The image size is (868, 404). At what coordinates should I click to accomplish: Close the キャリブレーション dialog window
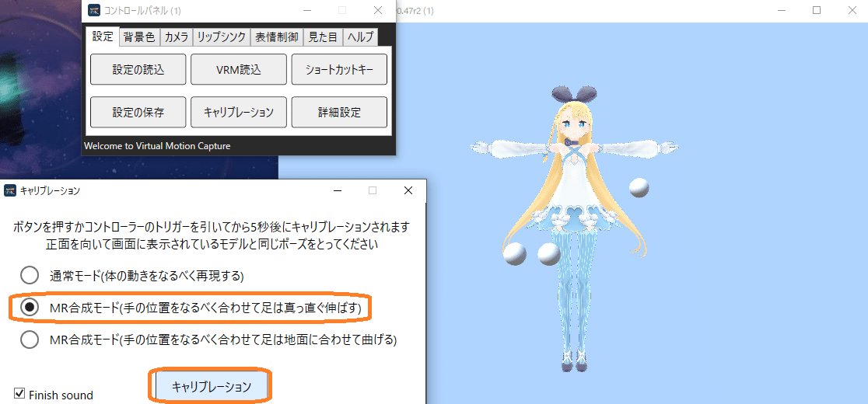[408, 190]
